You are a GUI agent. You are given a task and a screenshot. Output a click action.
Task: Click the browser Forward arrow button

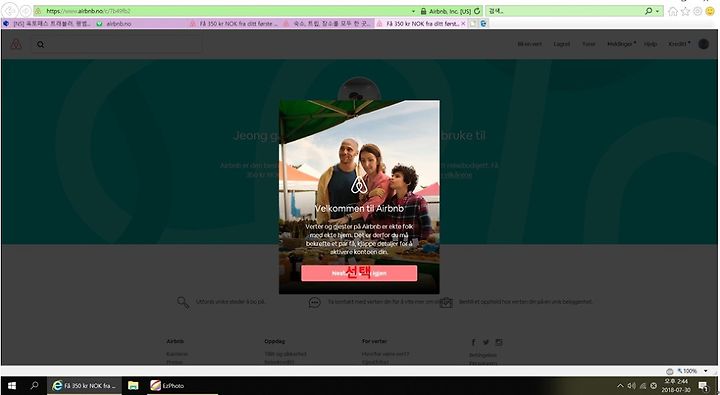tap(26, 11)
